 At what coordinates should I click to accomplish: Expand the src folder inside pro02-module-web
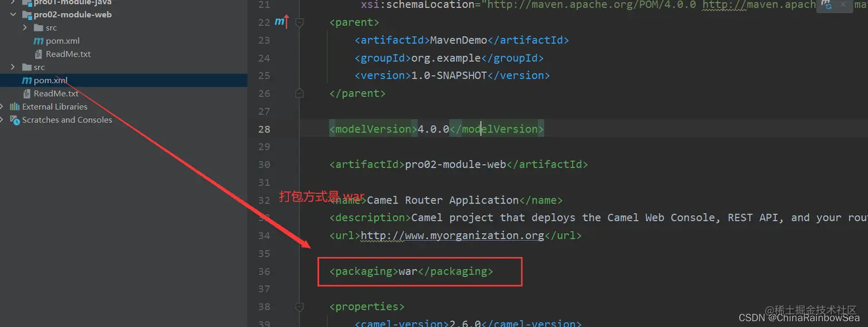click(25, 28)
